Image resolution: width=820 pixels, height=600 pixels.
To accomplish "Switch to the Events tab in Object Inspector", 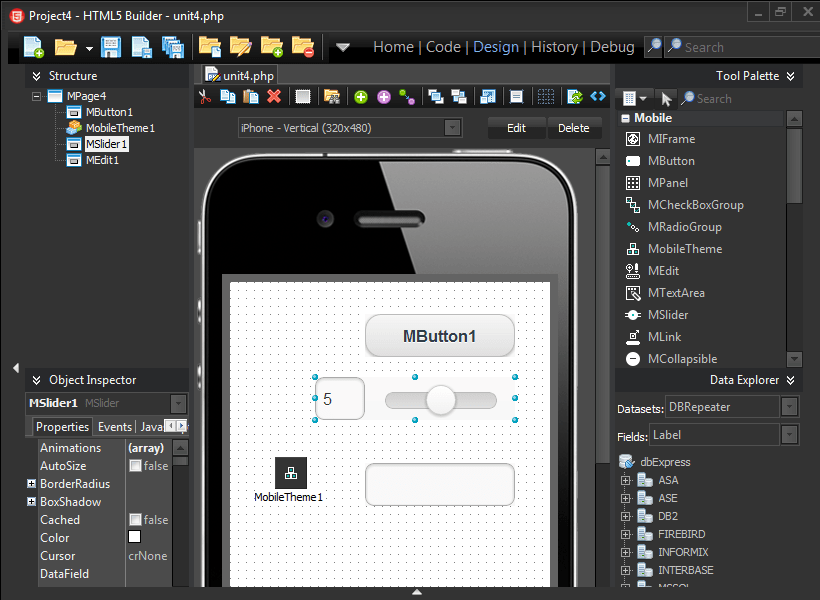I will click(x=115, y=427).
